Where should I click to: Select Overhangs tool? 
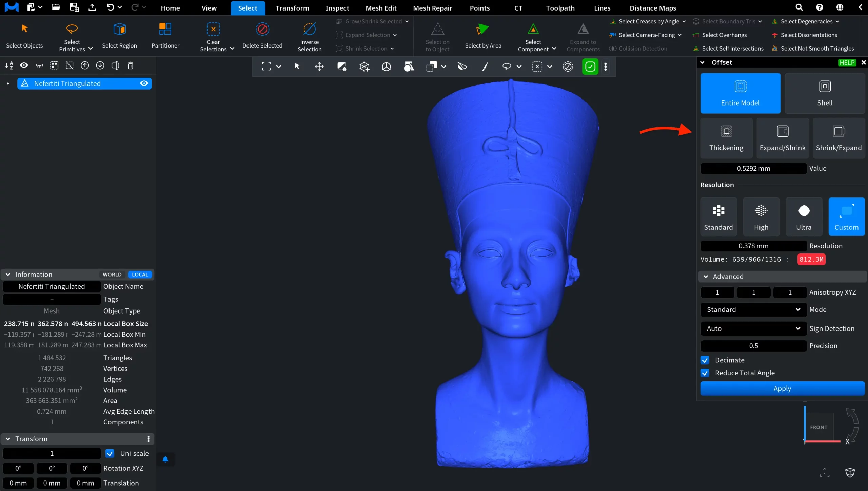pos(720,35)
